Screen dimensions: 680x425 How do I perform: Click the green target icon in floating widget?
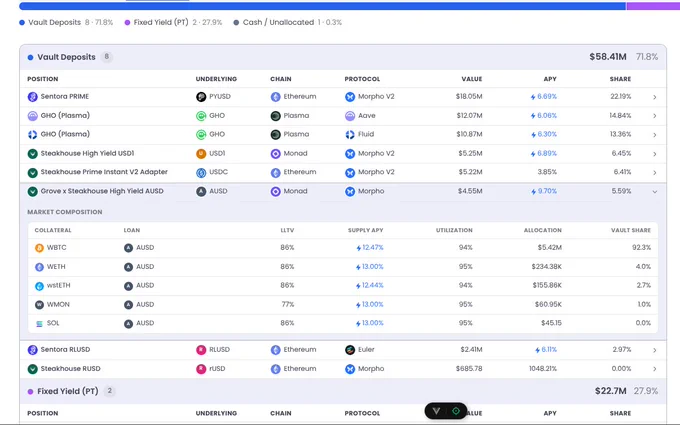tap(456, 411)
